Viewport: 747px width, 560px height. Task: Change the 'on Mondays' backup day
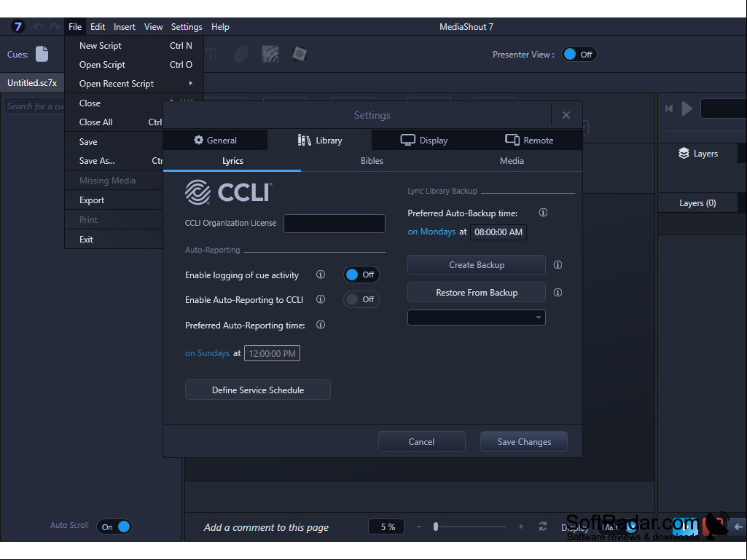coord(431,232)
